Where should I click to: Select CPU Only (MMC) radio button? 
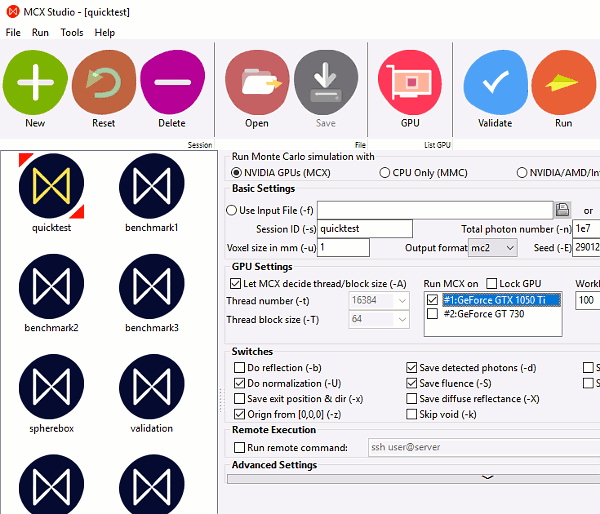coord(385,173)
